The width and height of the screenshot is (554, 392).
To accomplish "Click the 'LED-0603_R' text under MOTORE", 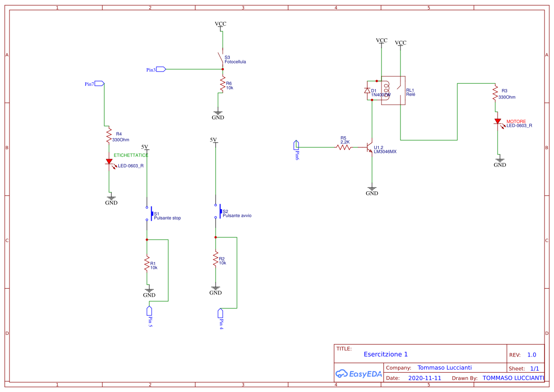I will 519,125.
